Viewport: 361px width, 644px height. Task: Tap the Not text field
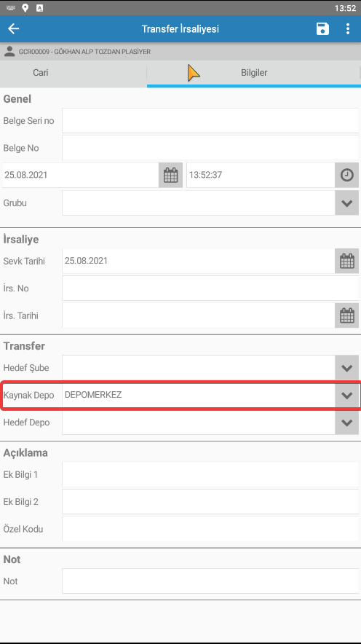pos(210,581)
